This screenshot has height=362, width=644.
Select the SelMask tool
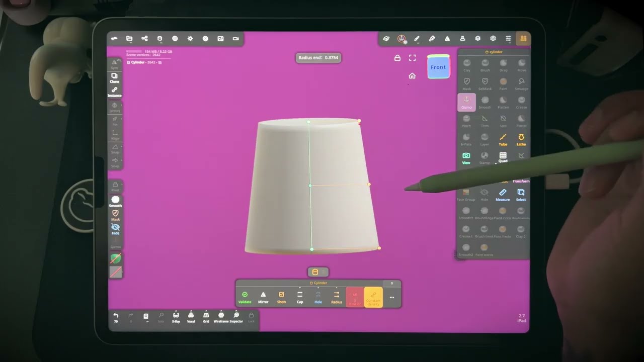485,84
